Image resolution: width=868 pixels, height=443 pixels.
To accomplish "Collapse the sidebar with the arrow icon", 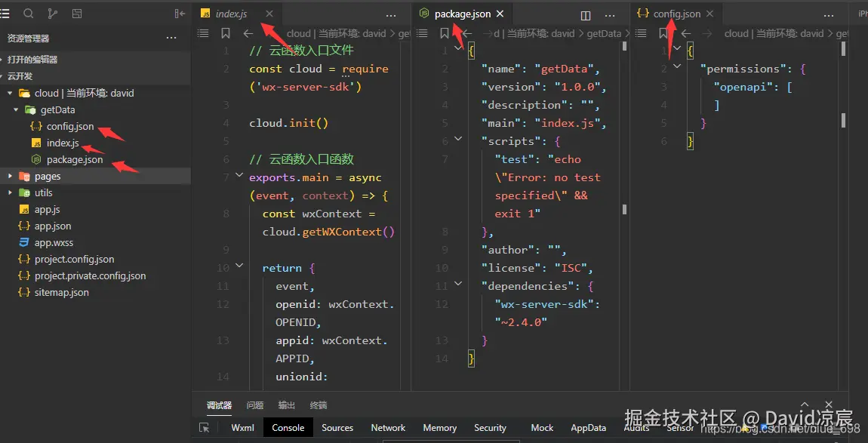I will coord(180,14).
